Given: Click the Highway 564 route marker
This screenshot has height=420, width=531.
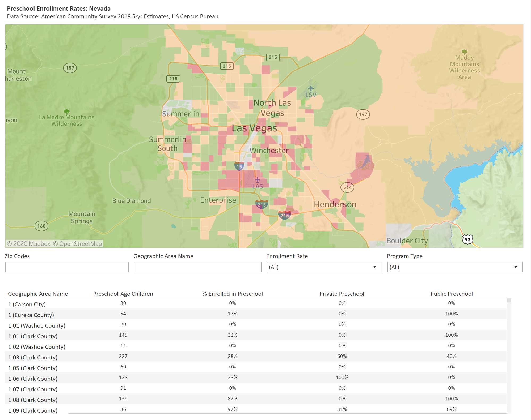Looking at the screenshot, I should (347, 187).
